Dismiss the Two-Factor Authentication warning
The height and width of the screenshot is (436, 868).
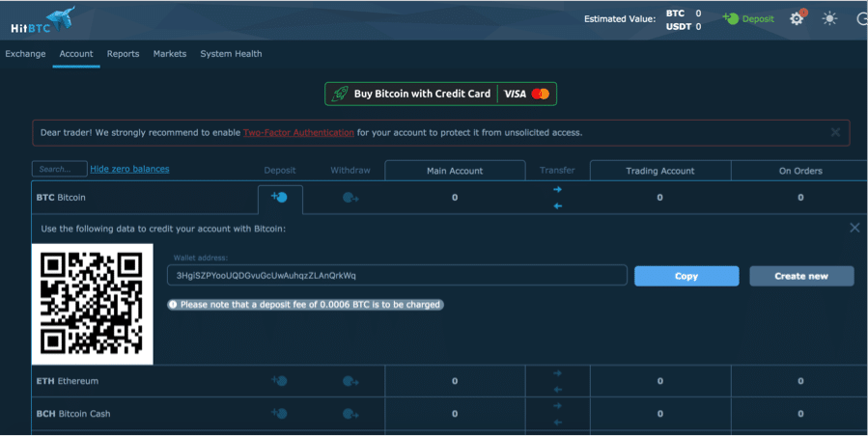[835, 132]
